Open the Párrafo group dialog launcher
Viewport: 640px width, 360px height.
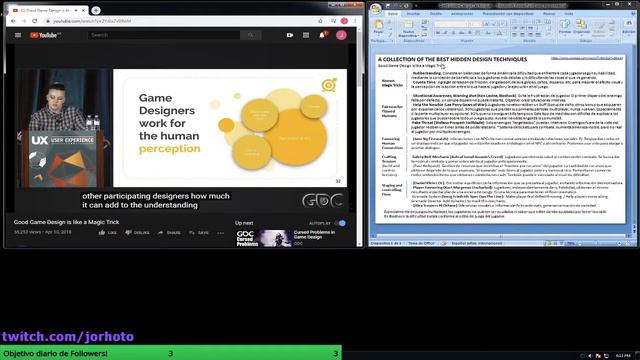pos(553,41)
